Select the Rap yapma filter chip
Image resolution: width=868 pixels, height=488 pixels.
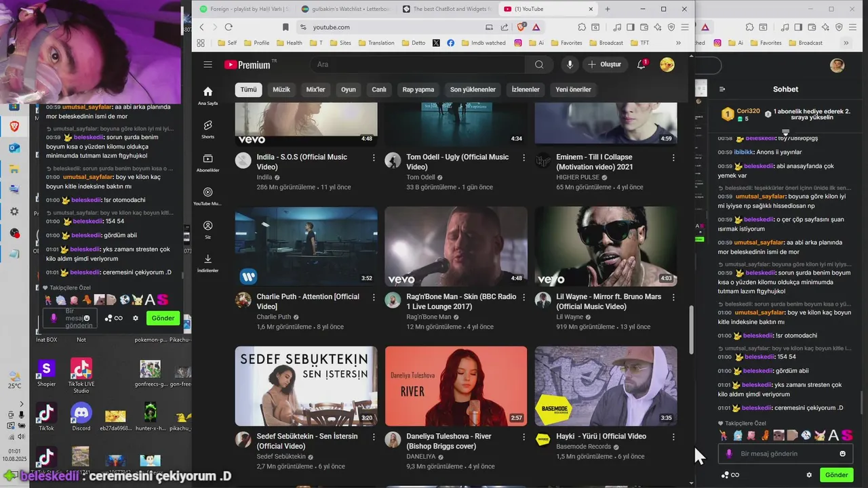(x=418, y=89)
